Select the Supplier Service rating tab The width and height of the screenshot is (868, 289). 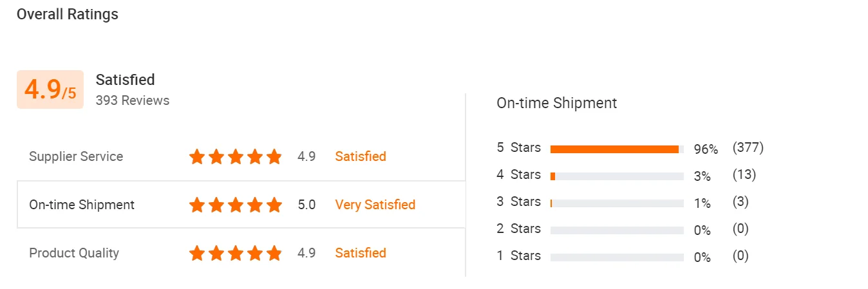click(76, 156)
